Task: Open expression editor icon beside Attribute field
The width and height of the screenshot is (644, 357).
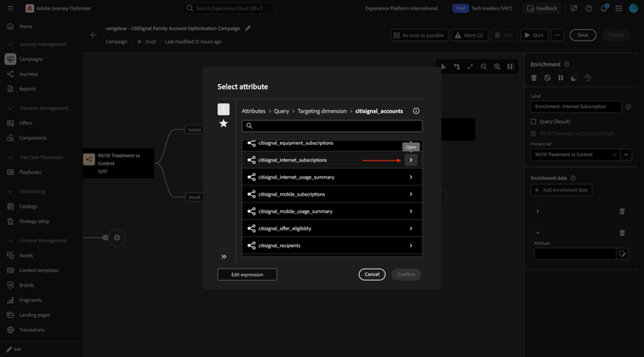Action: click(x=623, y=254)
